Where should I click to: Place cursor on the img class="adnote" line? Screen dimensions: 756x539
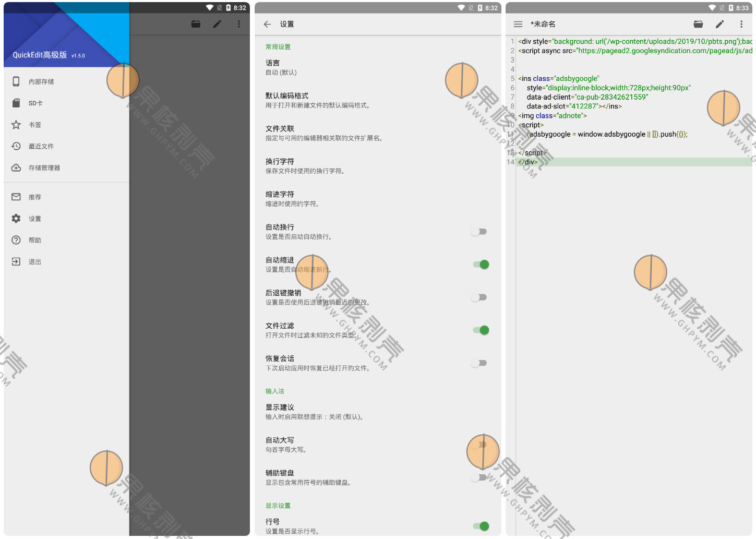pos(553,115)
